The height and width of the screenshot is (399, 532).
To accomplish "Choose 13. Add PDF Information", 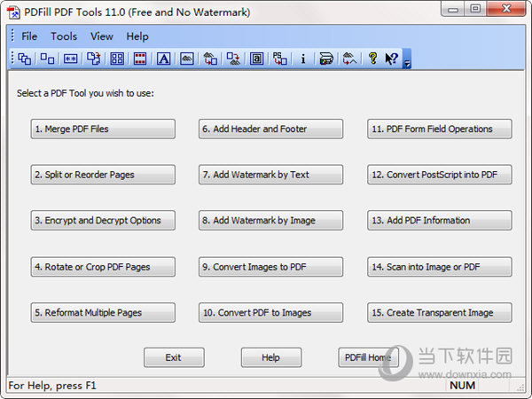I will tap(440, 221).
